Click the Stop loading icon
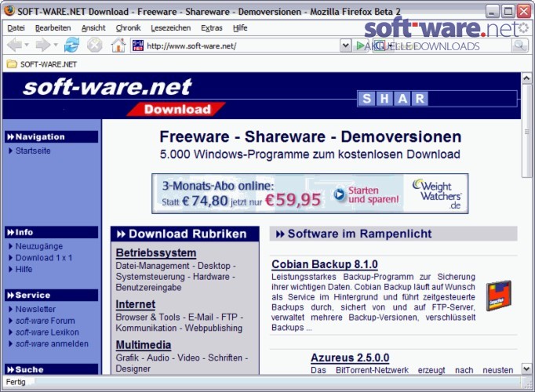 pos(94,45)
